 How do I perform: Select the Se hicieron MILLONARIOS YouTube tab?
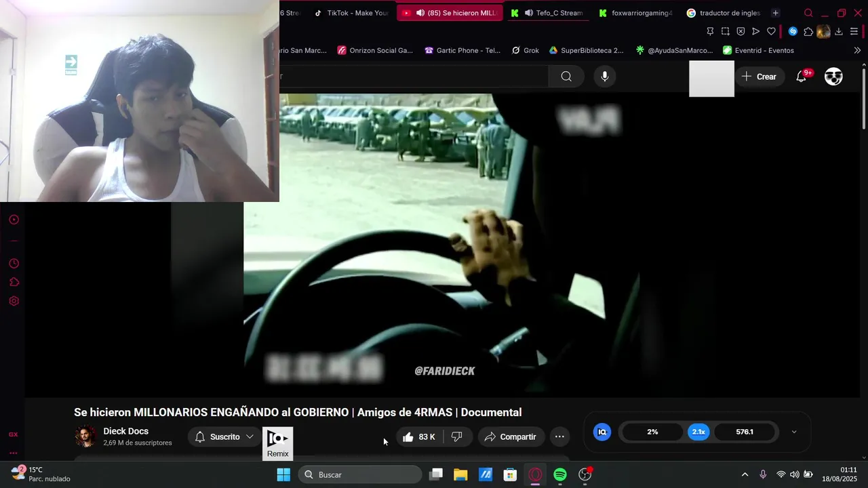[x=450, y=13]
